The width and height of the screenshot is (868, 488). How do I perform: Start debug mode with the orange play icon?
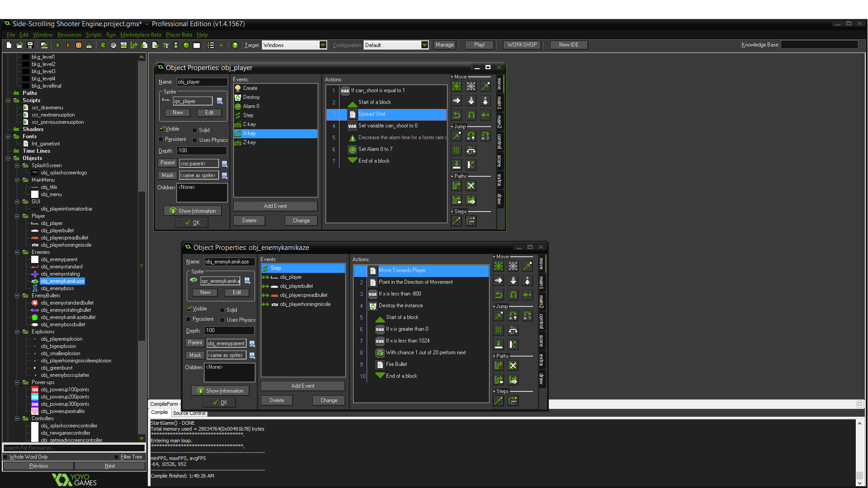point(68,45)
